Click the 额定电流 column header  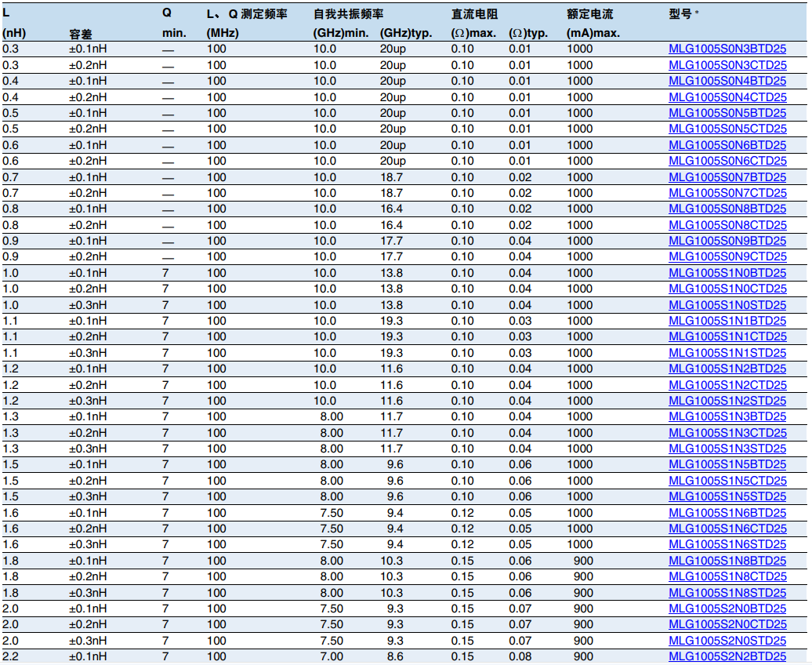[589, 14]
